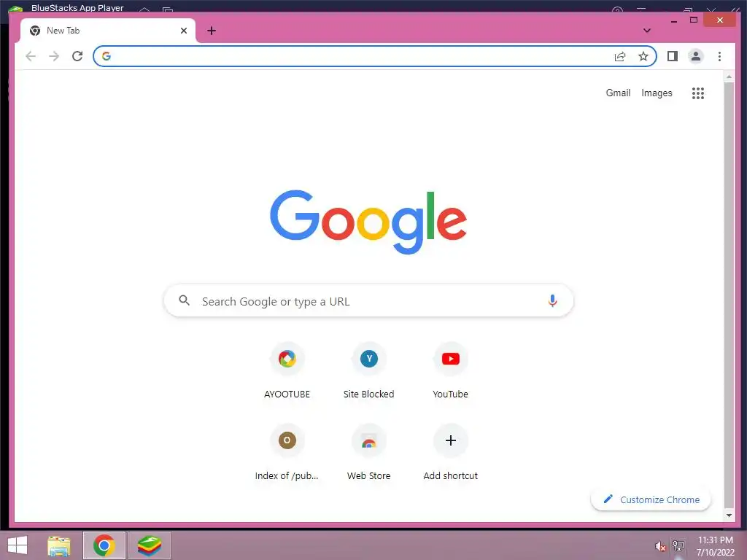This screenshot has width=747, height=560.
Task: Open the Index of /pub shortcut
Action: [287, 453]
